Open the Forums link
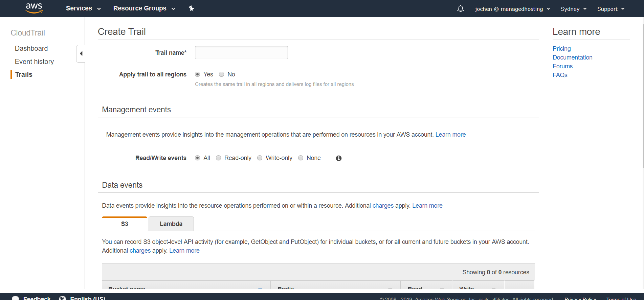 563,66
